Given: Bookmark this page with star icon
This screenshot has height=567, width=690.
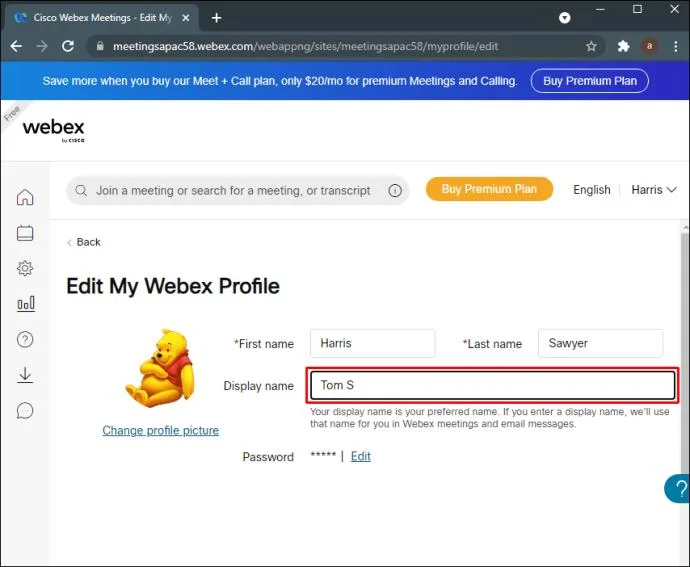Looking at the screenshot, I should [x=591, y=46].
